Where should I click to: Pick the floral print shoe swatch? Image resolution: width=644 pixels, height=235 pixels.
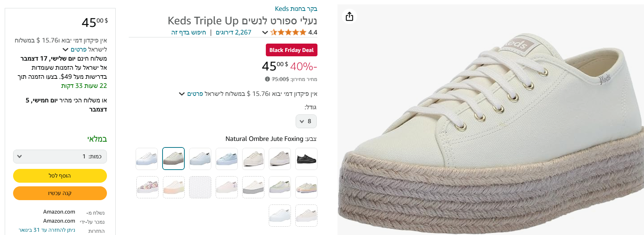point(147,187)
